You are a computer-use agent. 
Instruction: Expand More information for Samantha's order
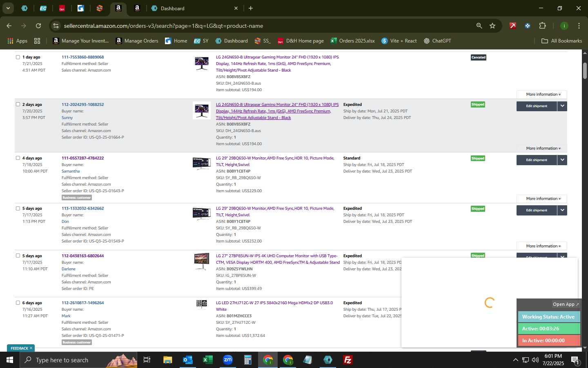pyautogui.click(x=543, y=199)
